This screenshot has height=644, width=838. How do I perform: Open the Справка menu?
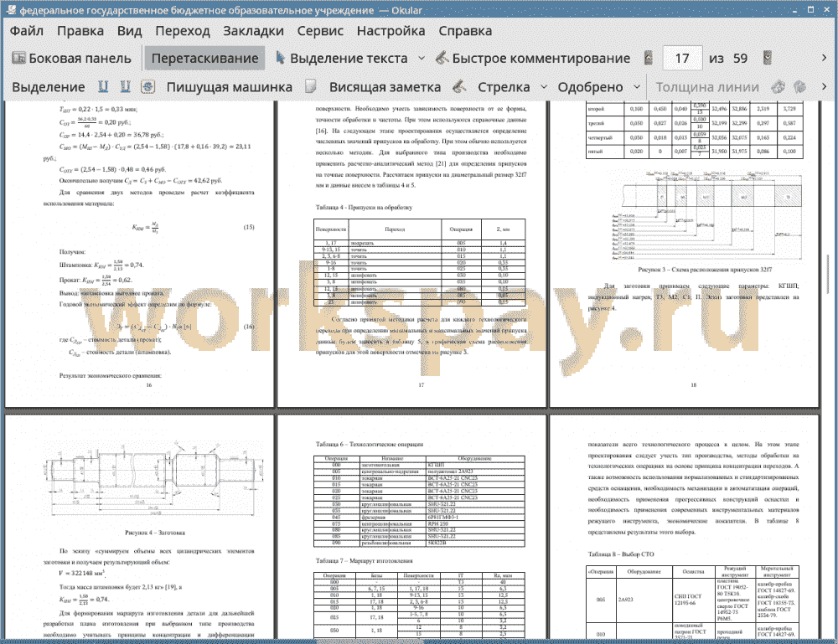coord(465,31)
